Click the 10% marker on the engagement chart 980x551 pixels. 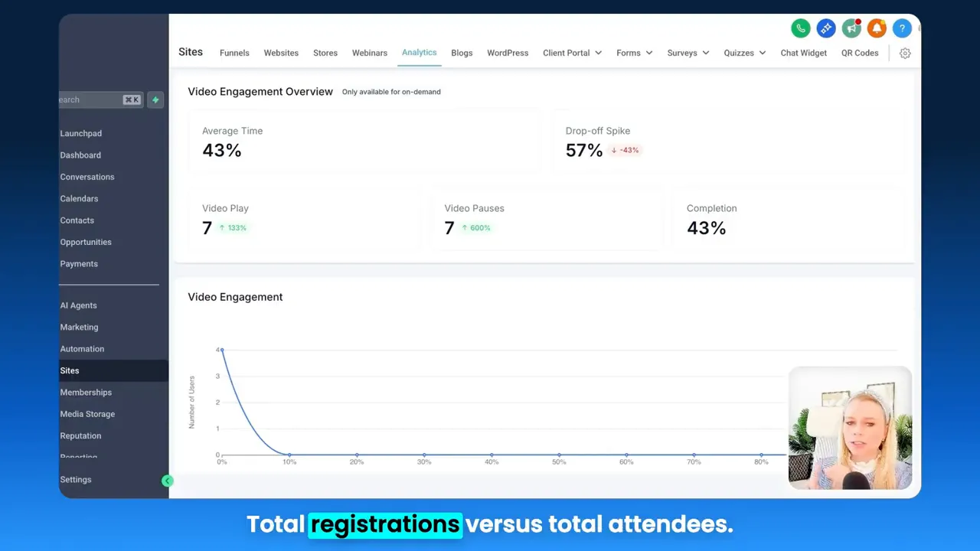[x=289, y=455]
